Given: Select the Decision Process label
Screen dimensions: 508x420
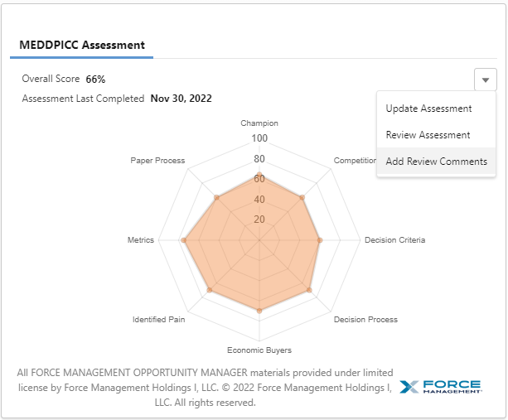Looking at the screenshot, I should [365, 320].
